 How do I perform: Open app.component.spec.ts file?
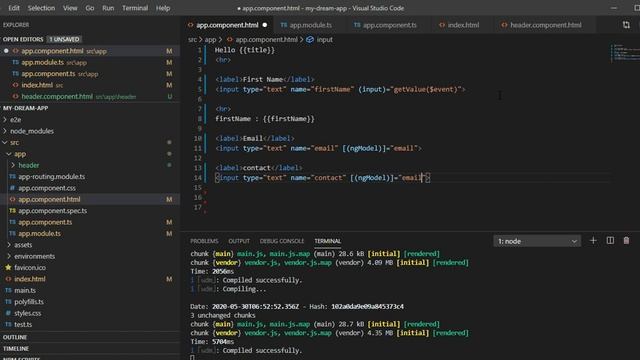tap(53, 211)
